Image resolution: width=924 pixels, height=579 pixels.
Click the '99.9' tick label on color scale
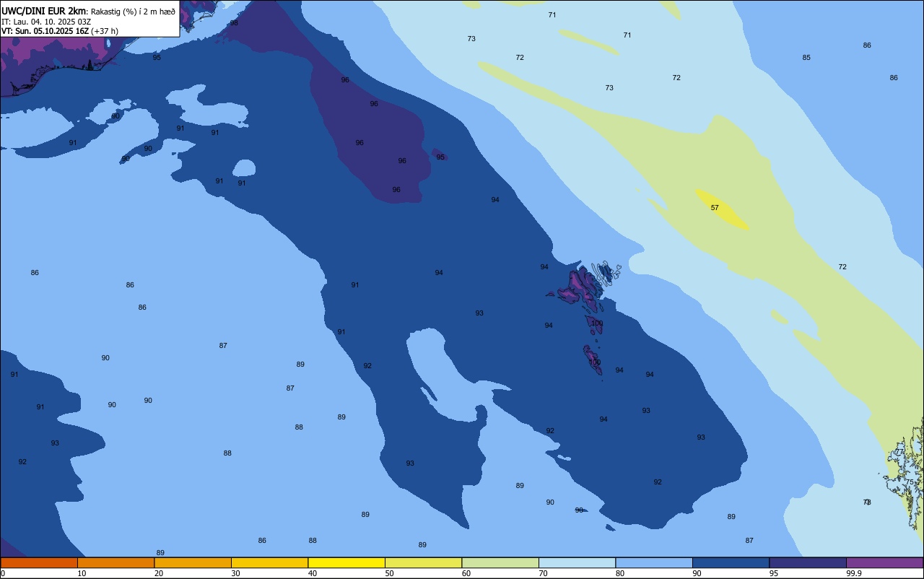[x=854, y=573]
